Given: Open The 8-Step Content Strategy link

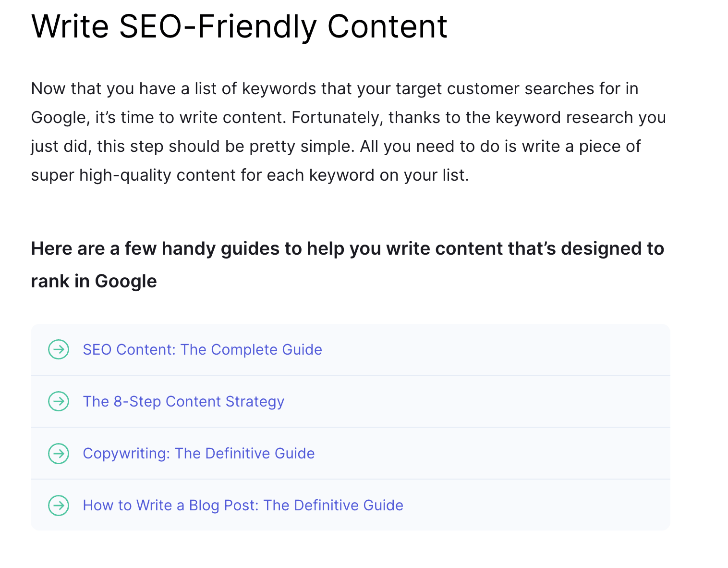Looking at the screenshot, I should [x=183, y=401].
